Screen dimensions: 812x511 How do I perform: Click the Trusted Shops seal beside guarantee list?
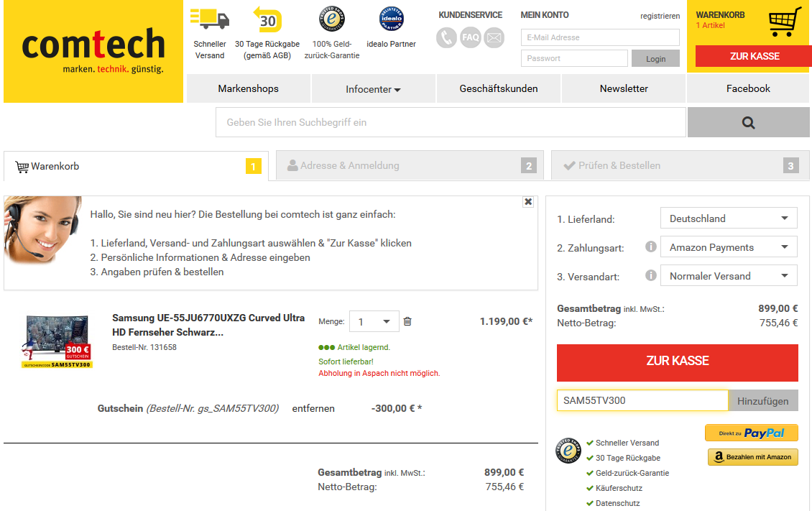coord(568,451)
